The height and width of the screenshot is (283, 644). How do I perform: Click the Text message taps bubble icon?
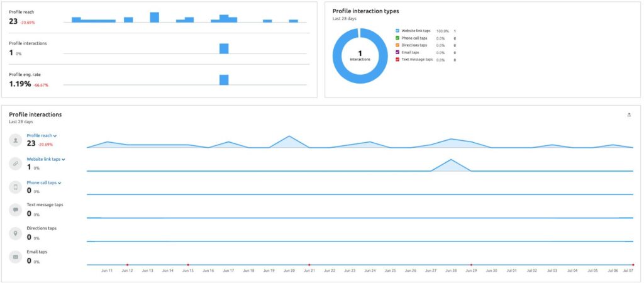(x=15, y=210)
